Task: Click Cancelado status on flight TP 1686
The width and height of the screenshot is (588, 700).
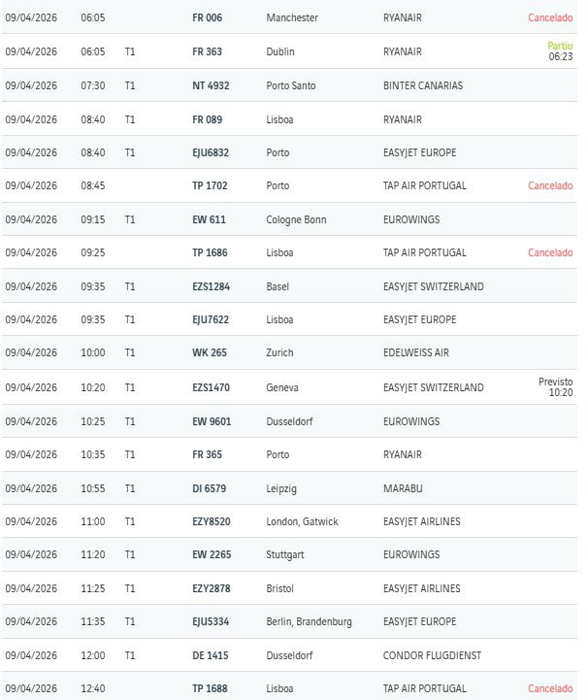Action: click(550, 252)
